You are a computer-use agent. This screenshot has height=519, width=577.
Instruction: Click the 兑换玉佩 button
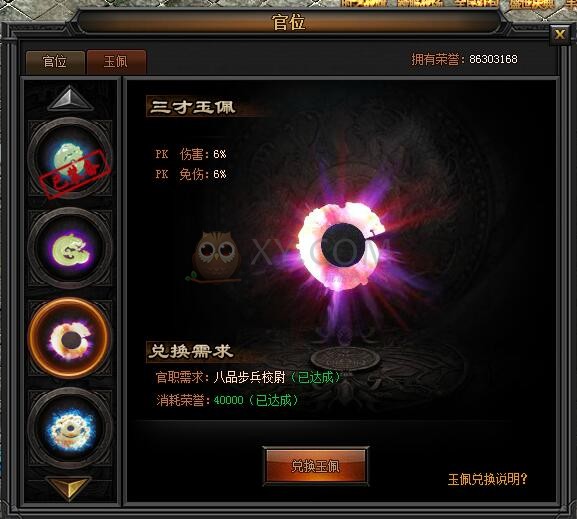(x=316, y=466)
